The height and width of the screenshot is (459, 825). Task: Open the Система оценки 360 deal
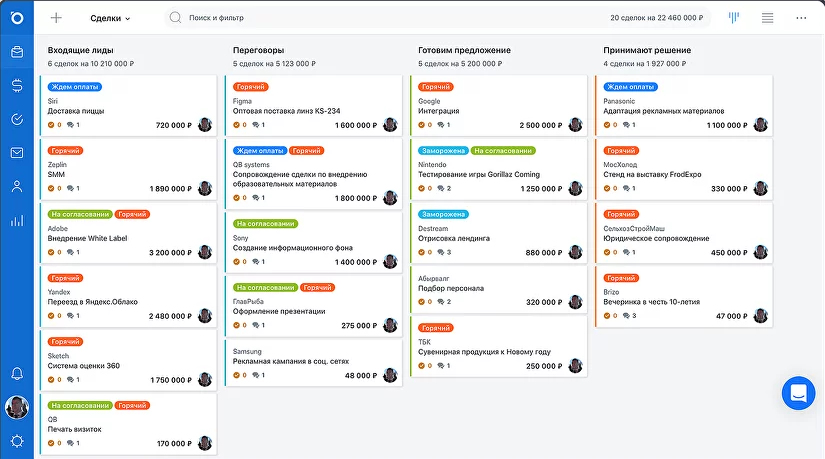pos(84,366)
